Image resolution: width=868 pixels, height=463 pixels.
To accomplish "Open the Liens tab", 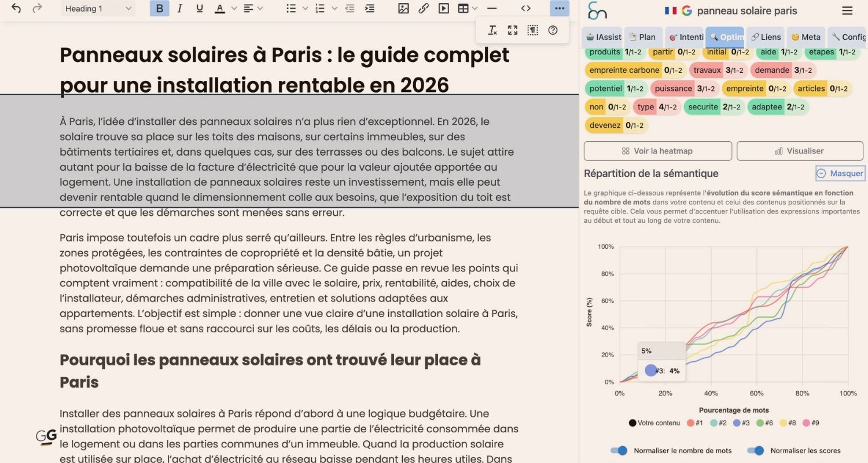I will coord(766,36).
